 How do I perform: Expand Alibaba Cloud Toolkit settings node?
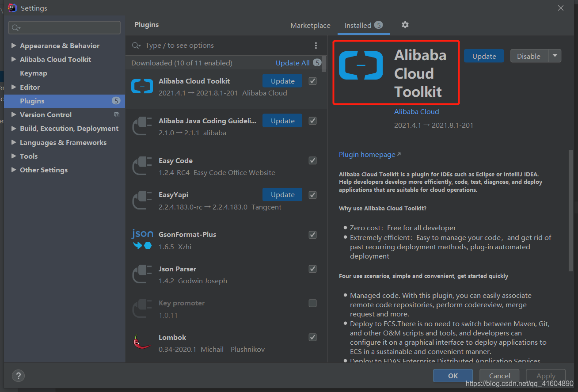[x=14, y=59]
